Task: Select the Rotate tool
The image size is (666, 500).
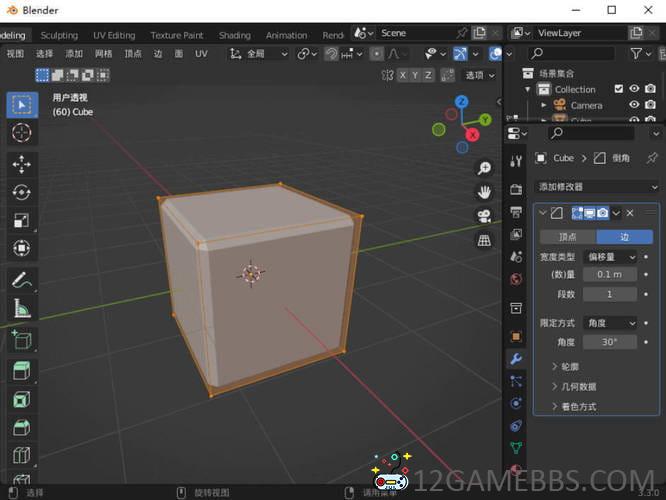Action: 22,192
